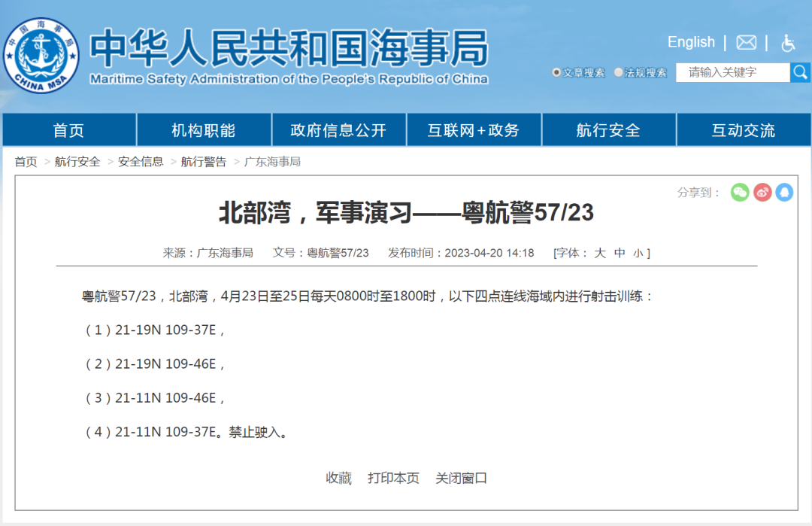Go to 航行警告 breadcrumb link

coord(203,162)
